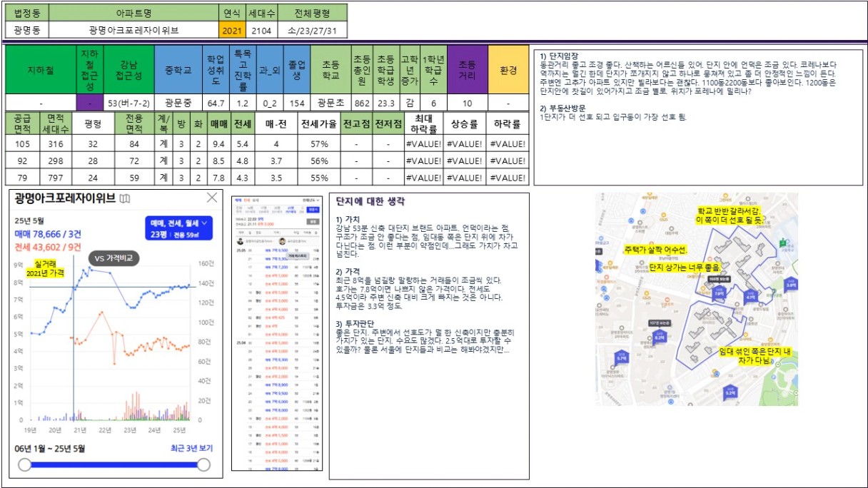The image size is (868, 488).
Task: Select the 특목고 진학률 header cell
Action: [x=242, y=71]
